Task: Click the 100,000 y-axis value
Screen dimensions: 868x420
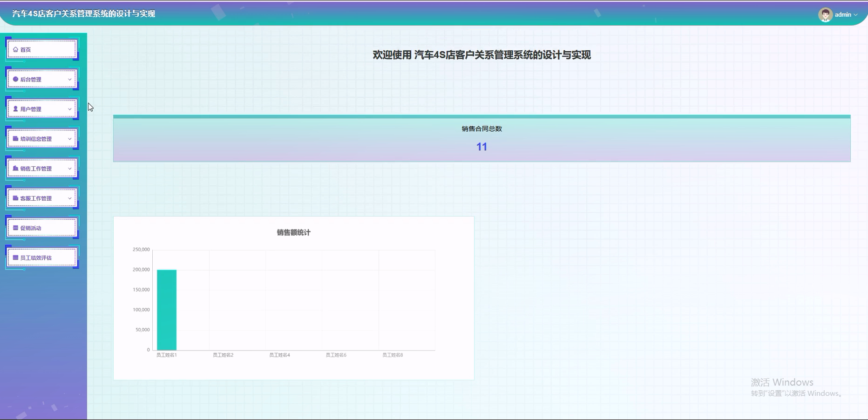Action: click(141, 310)
